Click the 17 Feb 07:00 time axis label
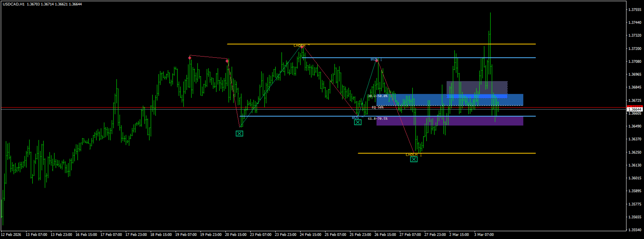Screen dimensions: 644x239 pyautogui.click(x=111, y=235)
